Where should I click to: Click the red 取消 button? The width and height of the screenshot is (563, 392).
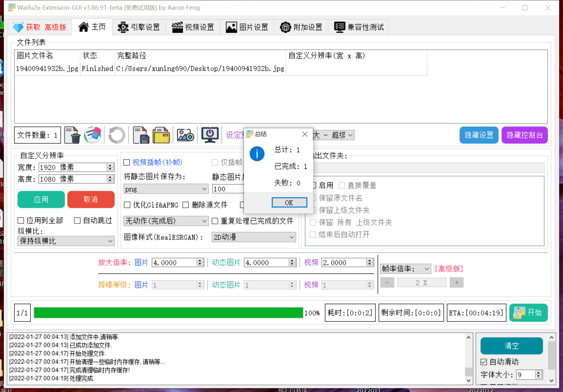coord(91,199)
